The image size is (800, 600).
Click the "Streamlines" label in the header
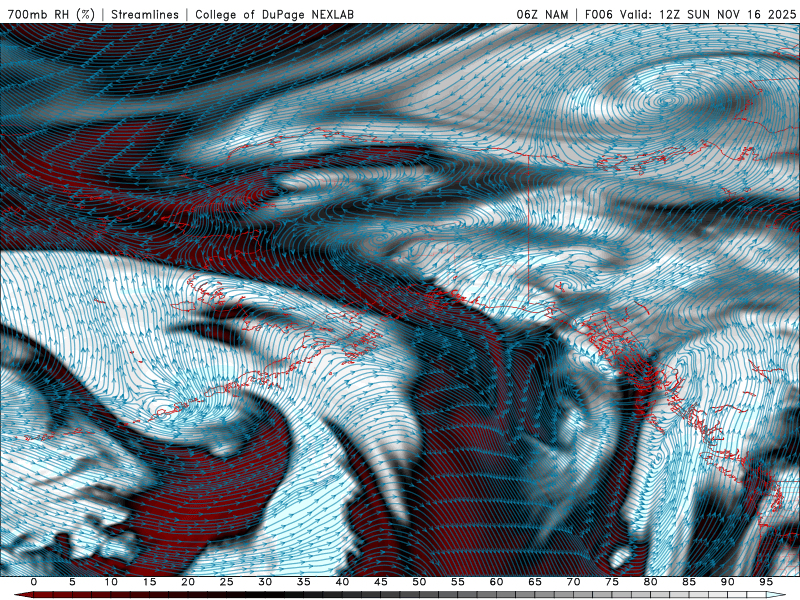coord(145,14)
